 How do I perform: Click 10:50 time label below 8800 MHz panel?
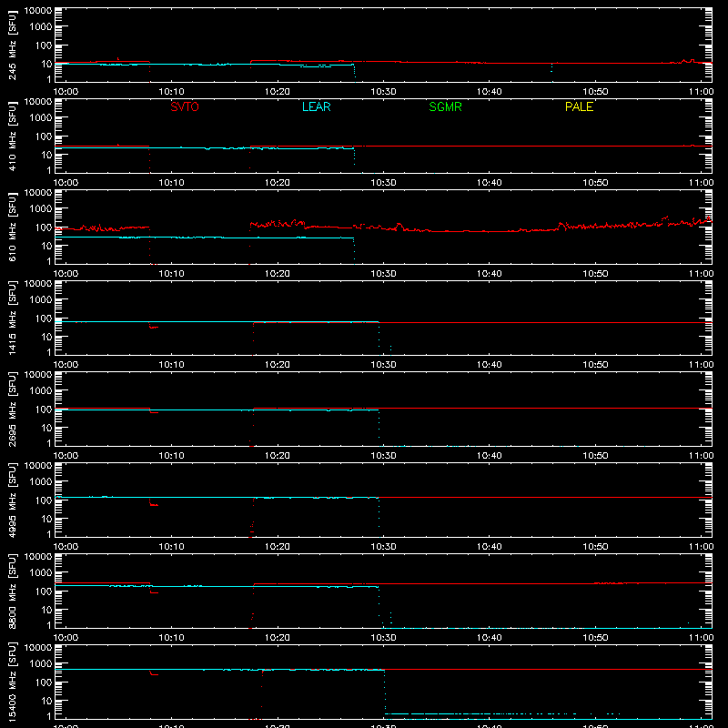[x=595, y=638]
